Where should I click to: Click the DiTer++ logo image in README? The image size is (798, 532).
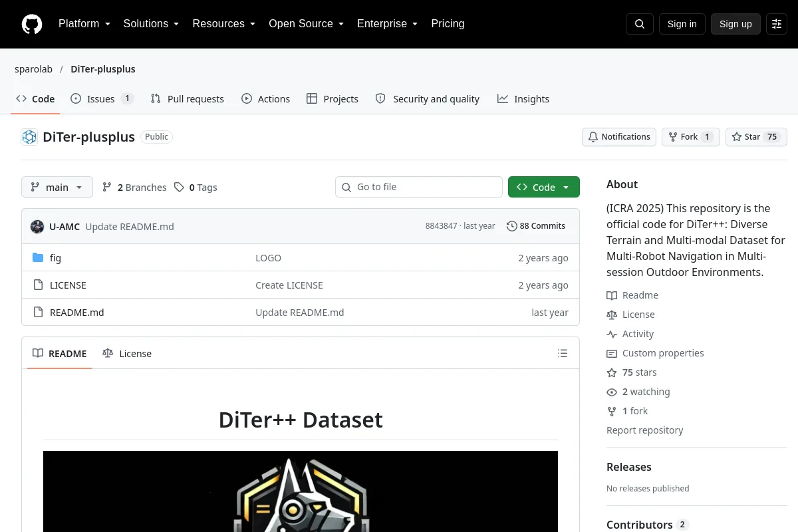301,491
